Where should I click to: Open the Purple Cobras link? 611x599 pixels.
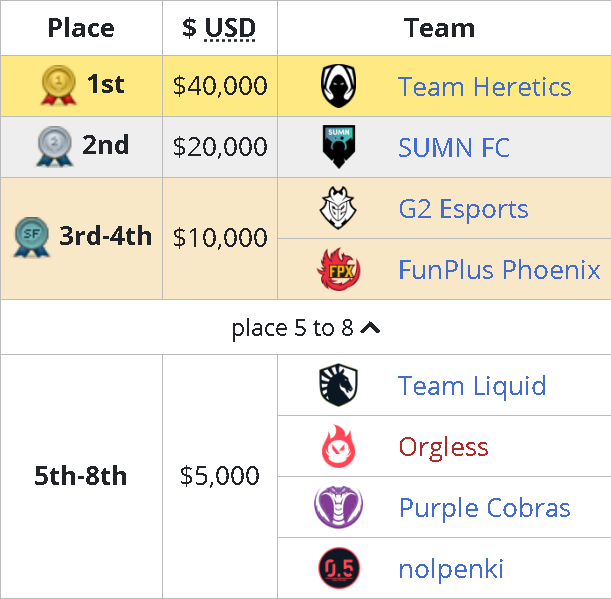[485, 508]
